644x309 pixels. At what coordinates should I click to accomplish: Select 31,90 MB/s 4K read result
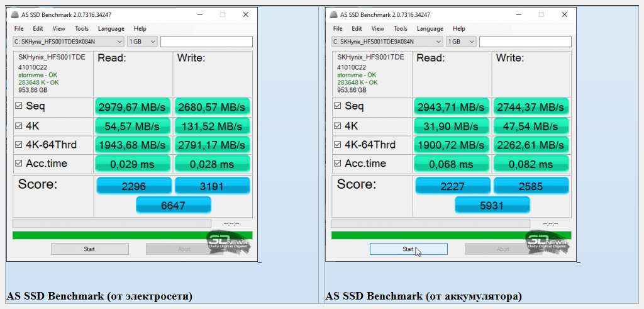(451, 126)
